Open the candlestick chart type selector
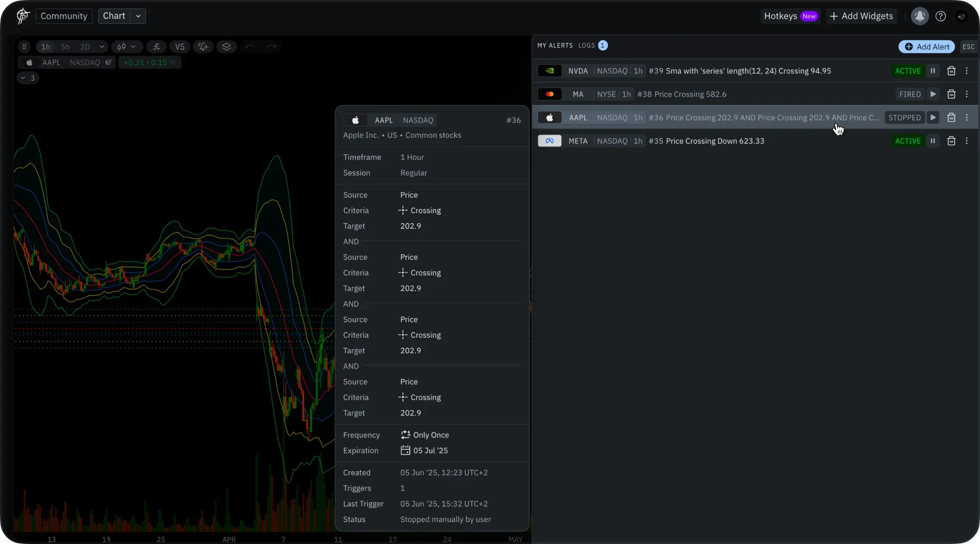 (126, 46)
